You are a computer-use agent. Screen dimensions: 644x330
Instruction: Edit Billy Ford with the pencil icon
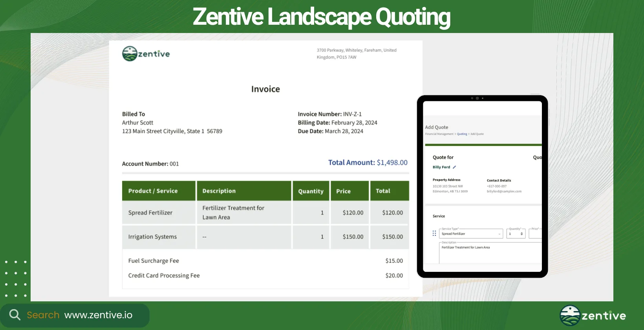coord(454,167)
